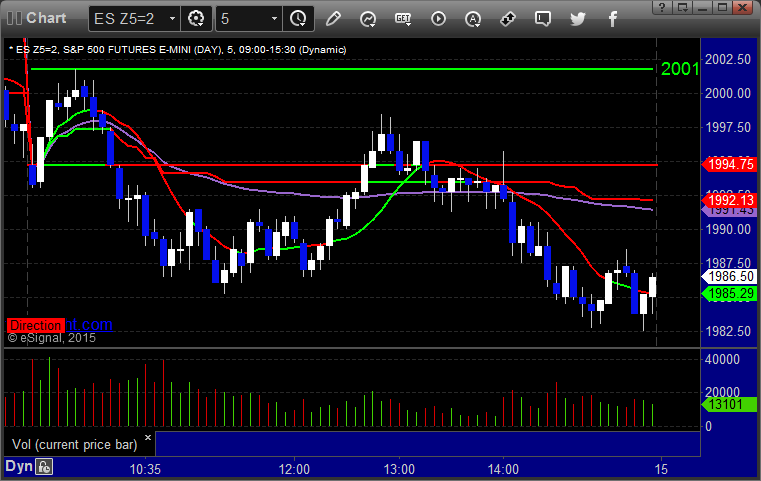Open the studies indicator icon
Image resolution: width=761 pixels, height=481 pixels.
click(x=368, y=18)
